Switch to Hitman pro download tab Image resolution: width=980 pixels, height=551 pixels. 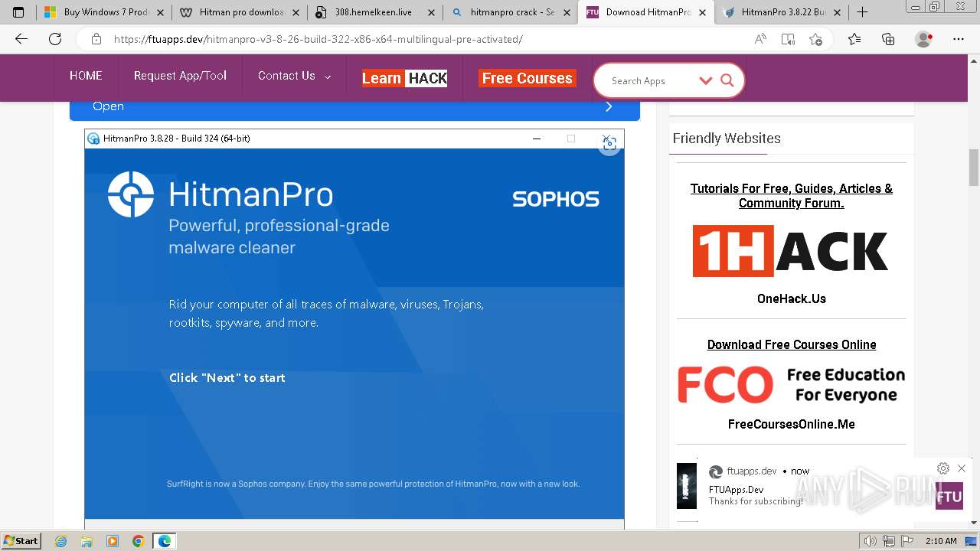point(239,12)
